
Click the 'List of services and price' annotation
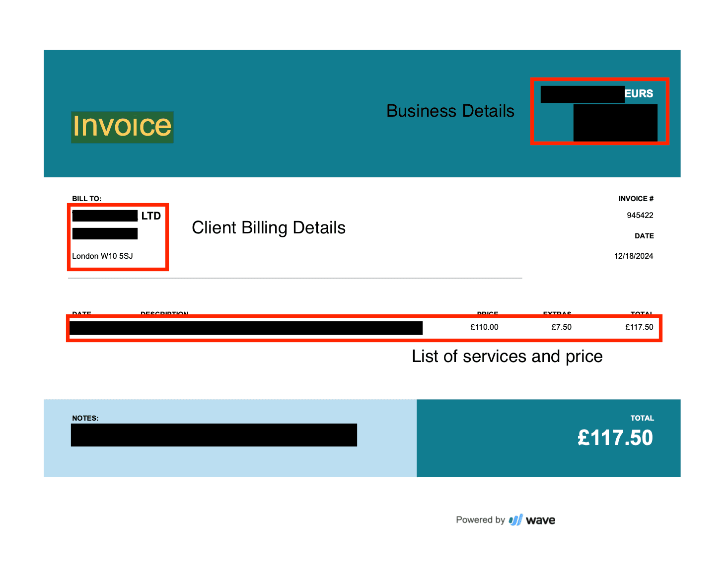coord(507,357)
